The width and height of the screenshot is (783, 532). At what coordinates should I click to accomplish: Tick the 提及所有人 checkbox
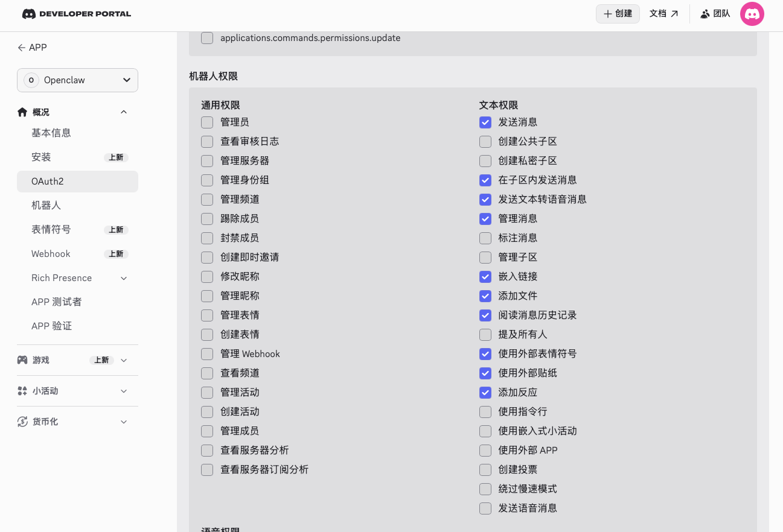click(x=485, y=335)
